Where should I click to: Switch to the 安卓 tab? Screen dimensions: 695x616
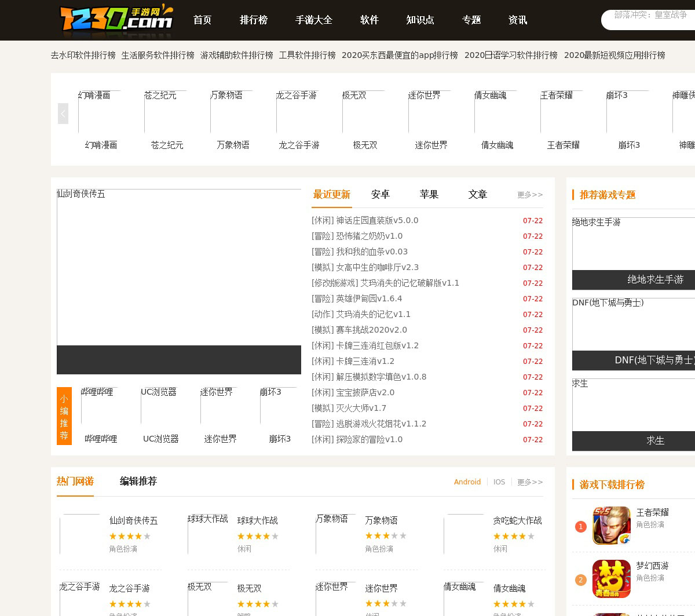(x=380, y=195)
